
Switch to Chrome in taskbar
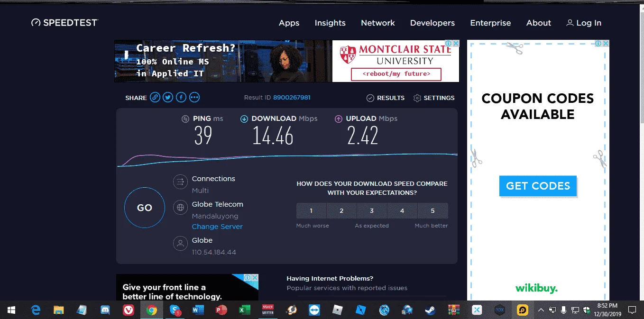pyautogui.click(x=152, y=310)
